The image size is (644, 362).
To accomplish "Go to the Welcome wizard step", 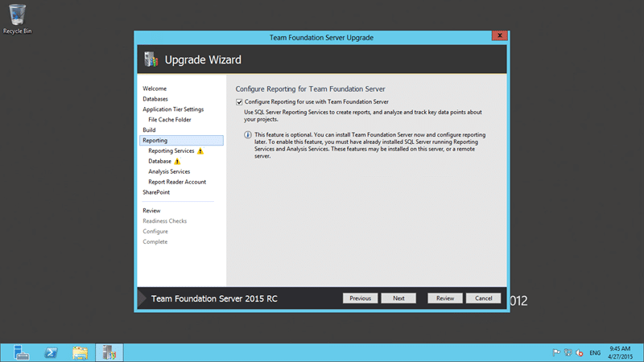I will 155,88.
